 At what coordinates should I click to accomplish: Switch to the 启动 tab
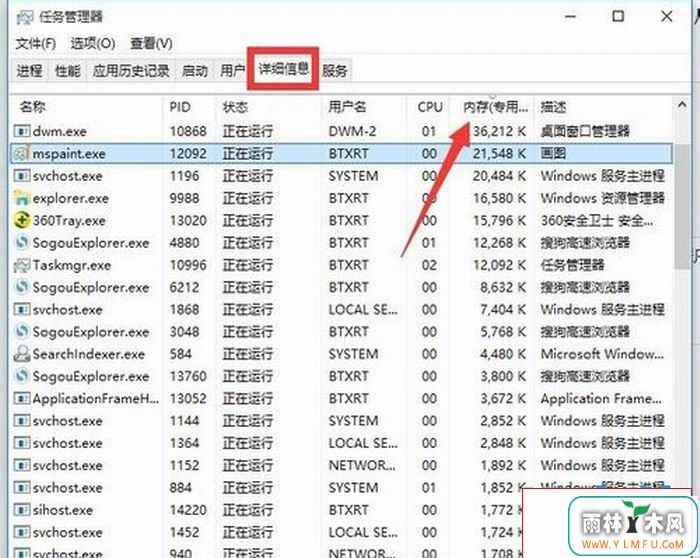point(195,71)
